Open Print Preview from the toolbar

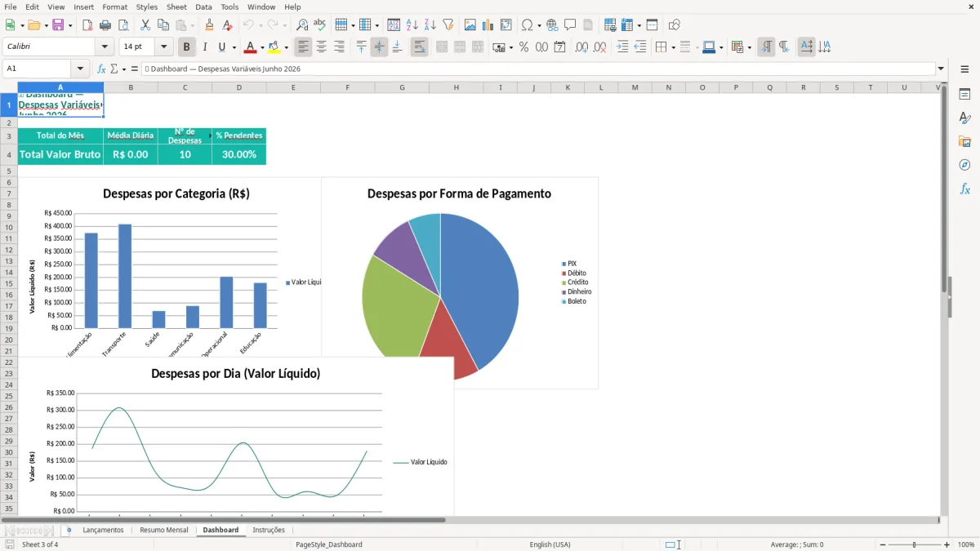123,25
